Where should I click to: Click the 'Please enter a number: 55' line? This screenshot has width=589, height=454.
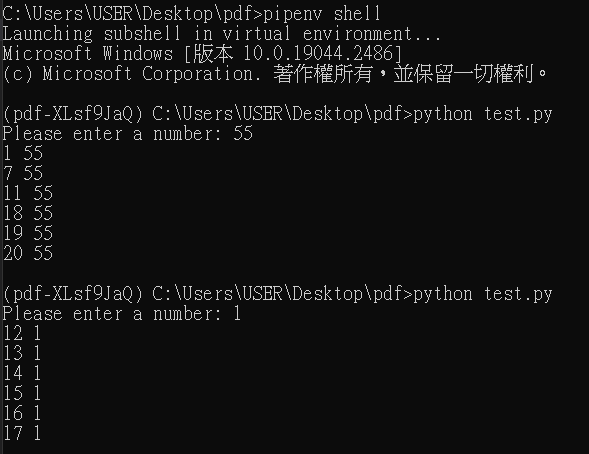click(128, 134)
